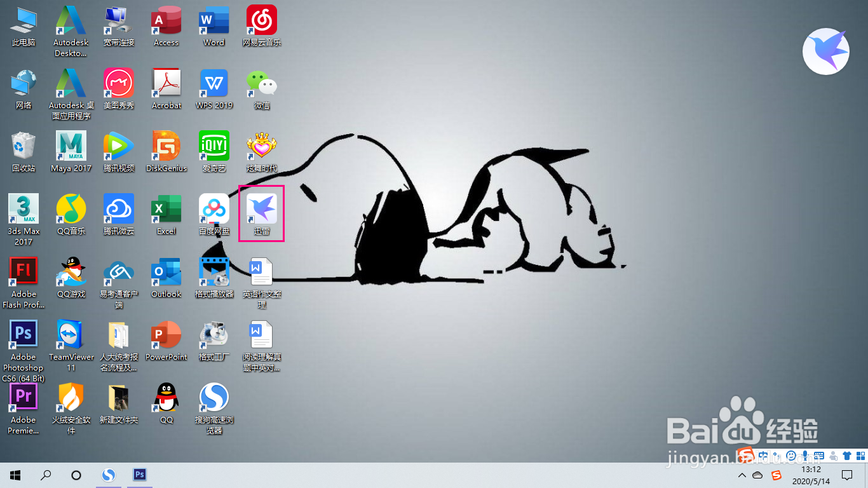Viewport: 868px width, 488px height.
Task: Select the 百度网盘 desktop icon
Action: (x=214, y=215)
